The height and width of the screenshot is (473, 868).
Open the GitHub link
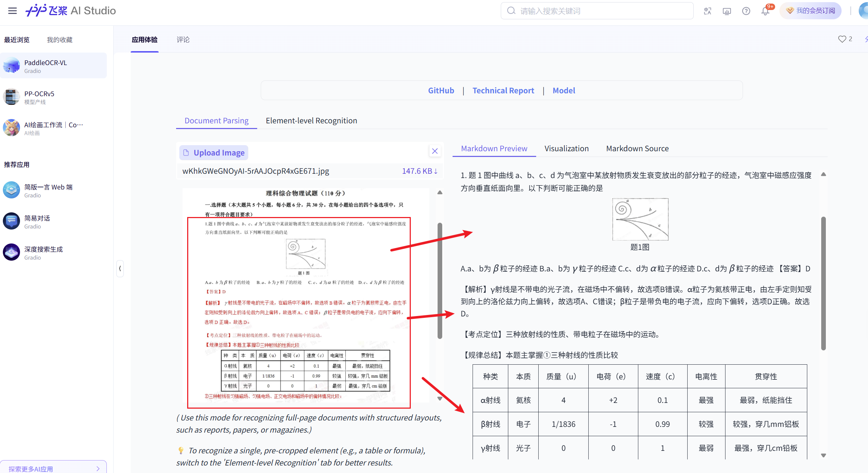pyautogui.click(x=441, y=91)
